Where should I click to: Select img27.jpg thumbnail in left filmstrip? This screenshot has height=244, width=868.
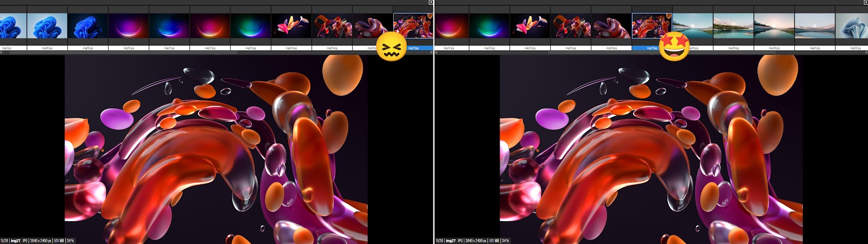click(413, 25)
